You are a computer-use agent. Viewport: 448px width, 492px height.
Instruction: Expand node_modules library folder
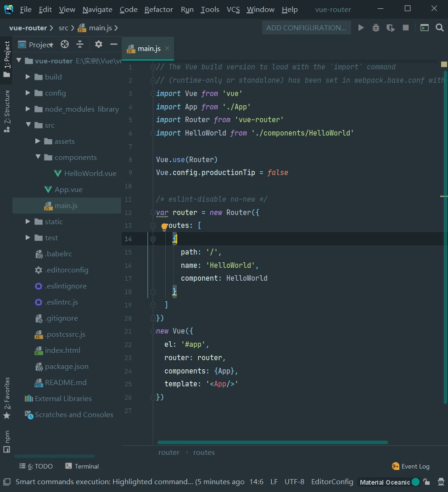(x=28, y=109)
